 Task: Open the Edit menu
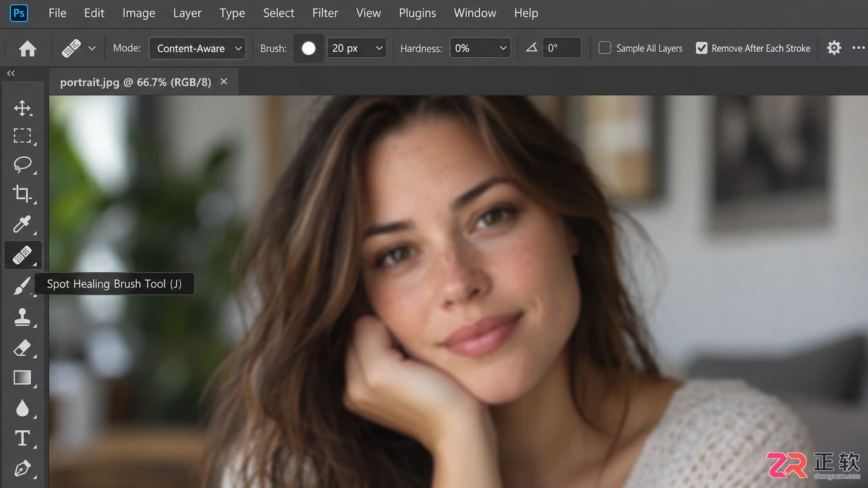click(x=94, y=13)
